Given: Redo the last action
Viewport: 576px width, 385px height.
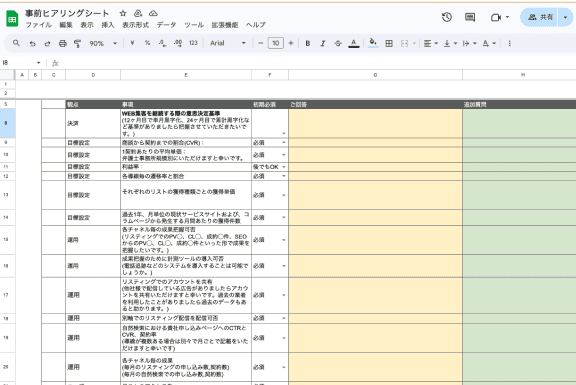Looking at the screenshot, I should click(x=47, y=43).
